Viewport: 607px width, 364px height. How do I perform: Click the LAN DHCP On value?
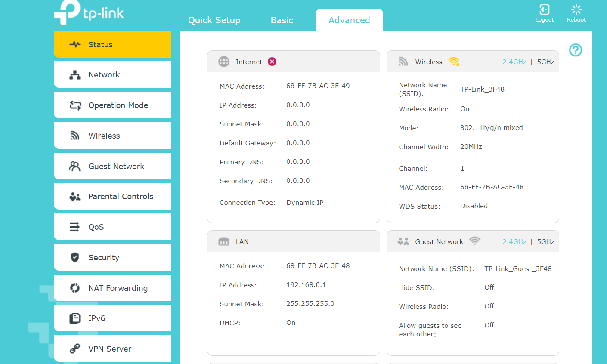[x=291, y=323]
